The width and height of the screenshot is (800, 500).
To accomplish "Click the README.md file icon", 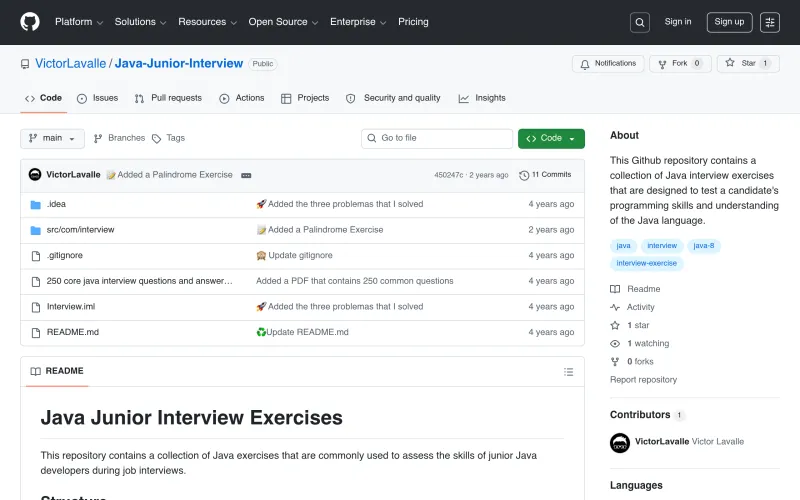I will (36, 333).
